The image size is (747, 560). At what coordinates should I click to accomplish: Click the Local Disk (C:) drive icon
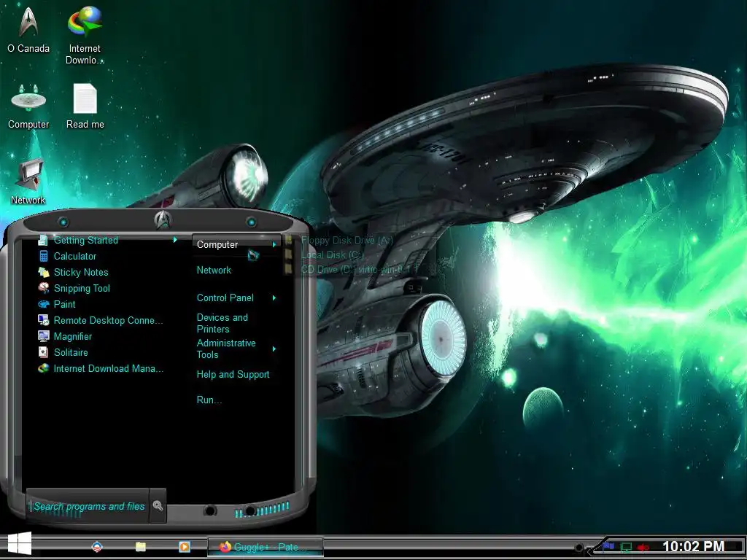click(289, 254)
